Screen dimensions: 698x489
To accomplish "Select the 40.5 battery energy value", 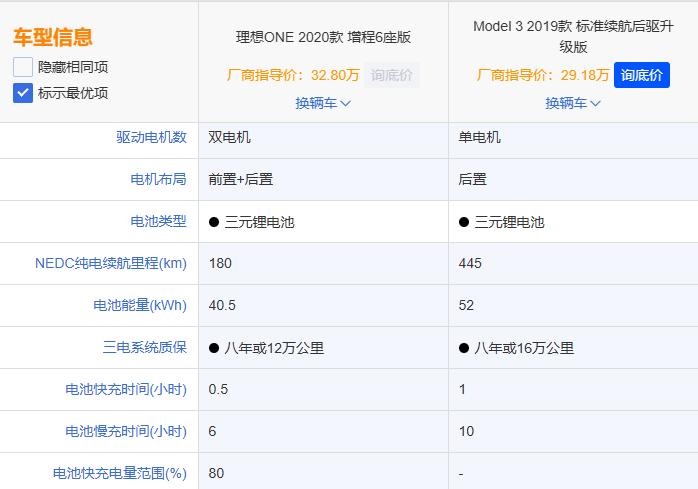I will pyautogui.click(x=222, y=305).
